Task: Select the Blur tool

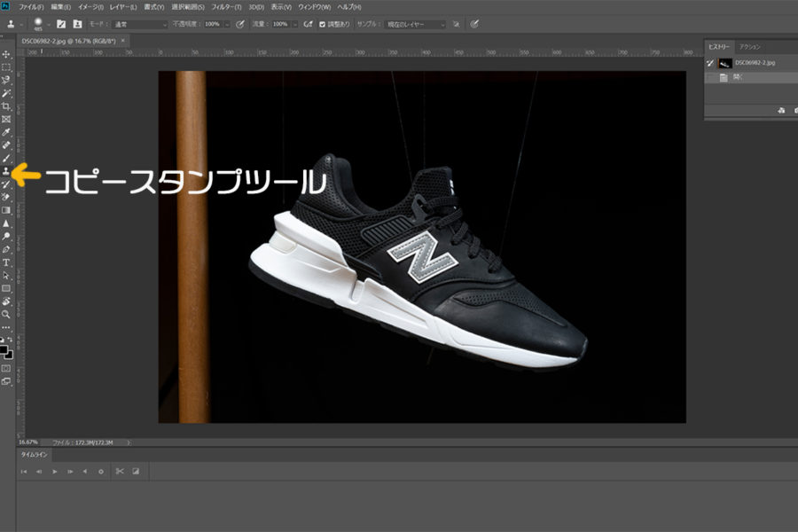Action: click(6, 223)
